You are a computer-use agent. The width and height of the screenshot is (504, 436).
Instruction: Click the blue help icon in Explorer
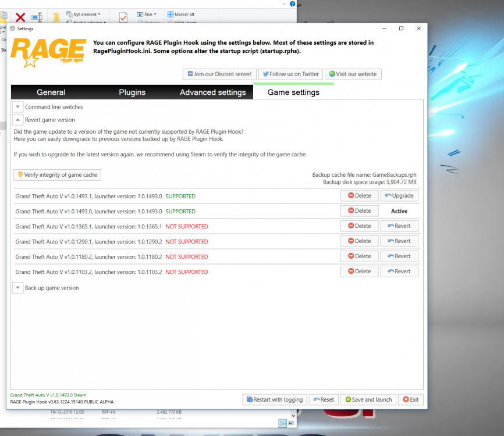(x=293, y=4)
